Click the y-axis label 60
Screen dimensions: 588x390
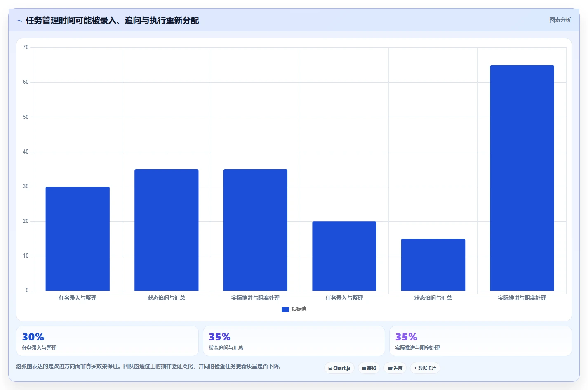coord(26,82)
